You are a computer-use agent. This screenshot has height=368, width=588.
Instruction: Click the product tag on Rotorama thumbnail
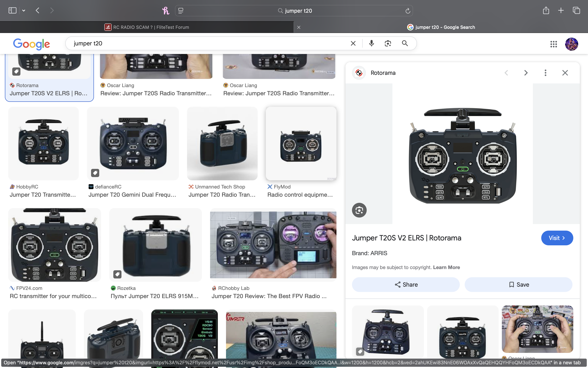pos(16,72)
